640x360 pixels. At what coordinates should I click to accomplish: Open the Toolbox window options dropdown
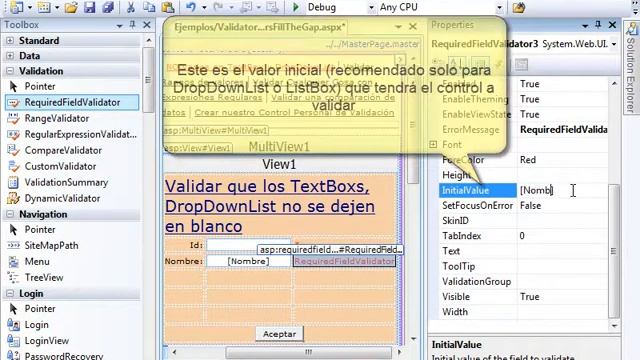click(119, 25)
